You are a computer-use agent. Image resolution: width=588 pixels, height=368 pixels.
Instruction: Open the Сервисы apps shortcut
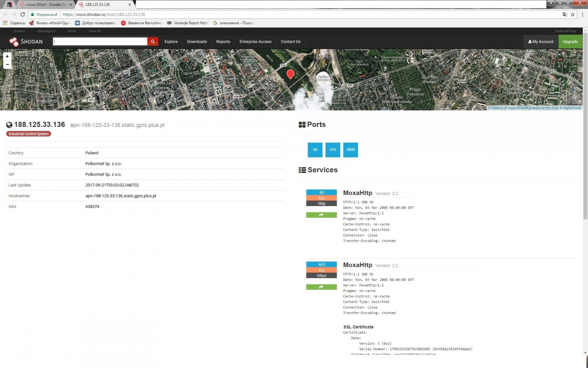coord(14,23)
